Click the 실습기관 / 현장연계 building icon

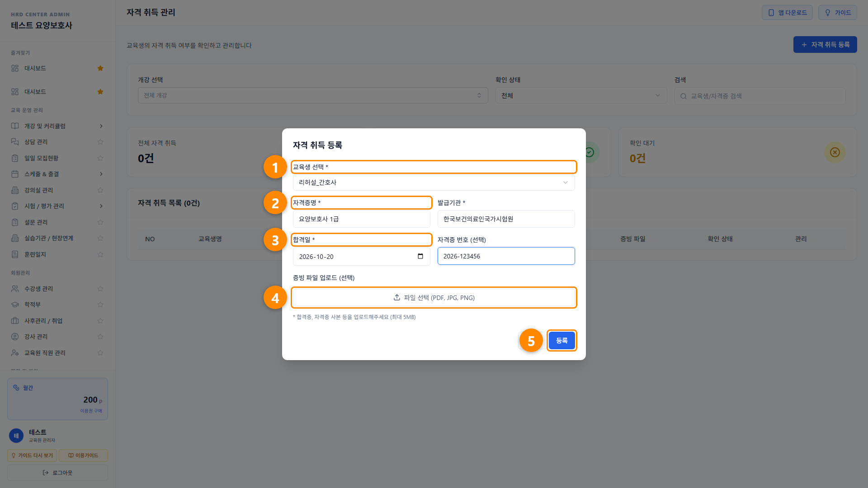coord(15,238)
